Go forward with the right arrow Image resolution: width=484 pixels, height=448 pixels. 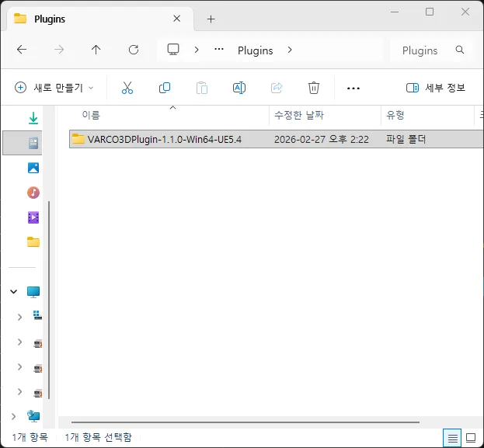pos(58,50)
